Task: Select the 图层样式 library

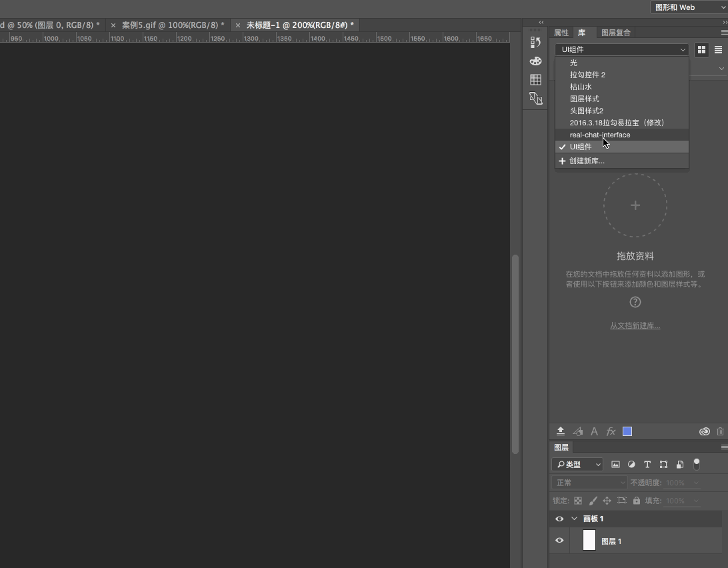Action: pos(622,99)
